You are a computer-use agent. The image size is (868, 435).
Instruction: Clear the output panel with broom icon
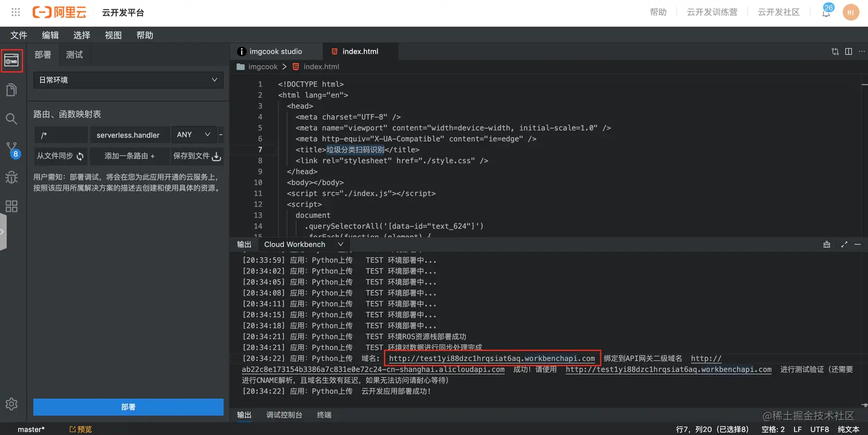point(827,244)
